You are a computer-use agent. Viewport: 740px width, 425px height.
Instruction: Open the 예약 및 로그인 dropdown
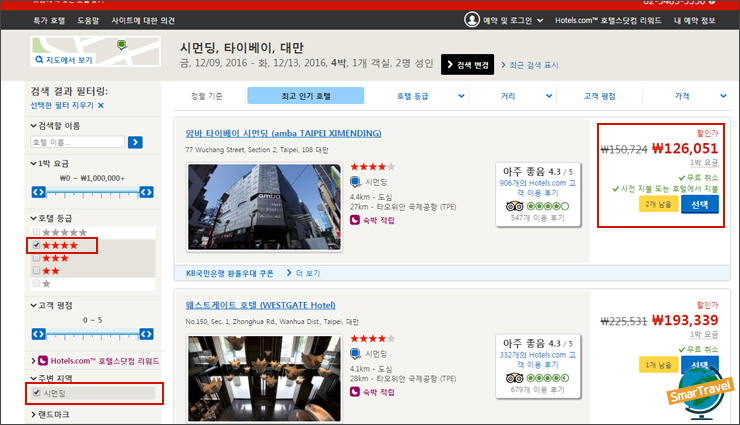[x=504, y=20]
